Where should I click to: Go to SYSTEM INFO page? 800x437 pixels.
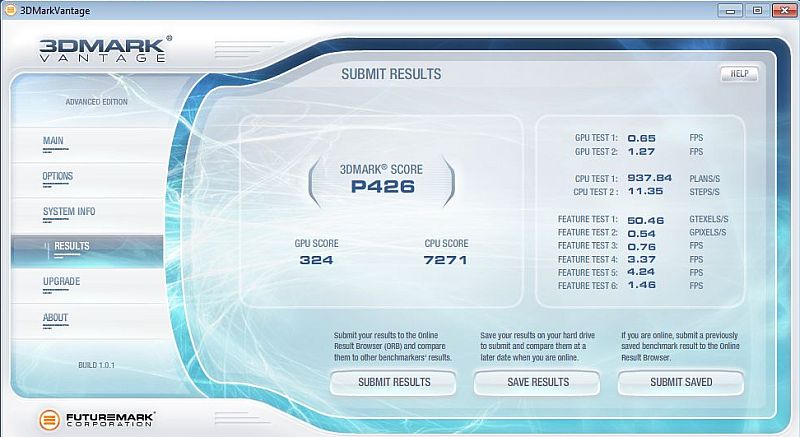[69, 212]
